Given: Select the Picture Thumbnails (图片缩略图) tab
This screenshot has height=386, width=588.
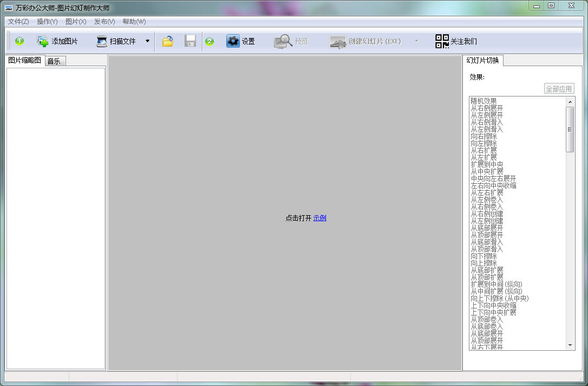Looking at the screenshot, I should click(x=24, y=61).
